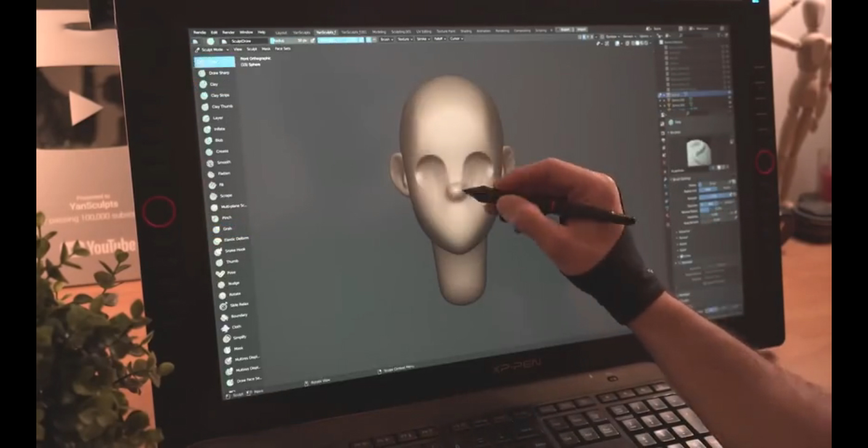Select the Clay Strips brush
The image size is (868, 448).
click(216, 96)
